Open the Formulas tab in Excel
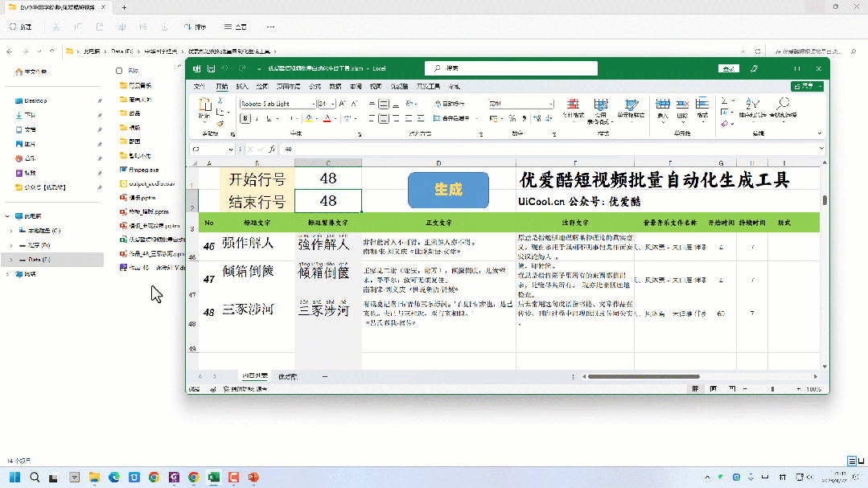868x488 pixels. tap(315, 86)
